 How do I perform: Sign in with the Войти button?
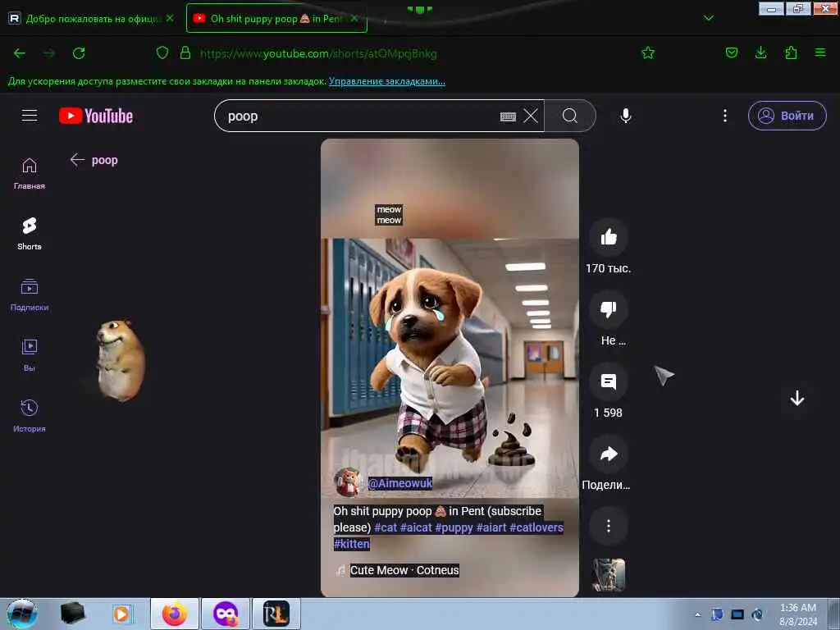click(787, 116)
